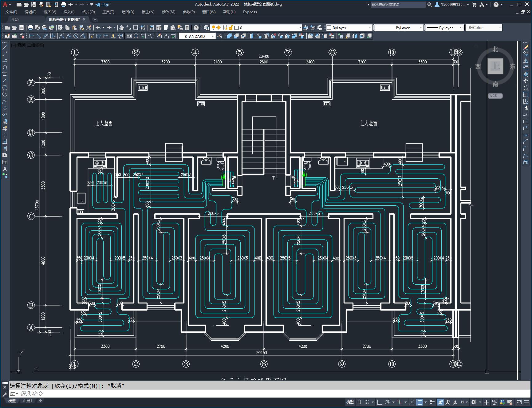
Task: Select the Diameter dimension tool
Action: 76,36
